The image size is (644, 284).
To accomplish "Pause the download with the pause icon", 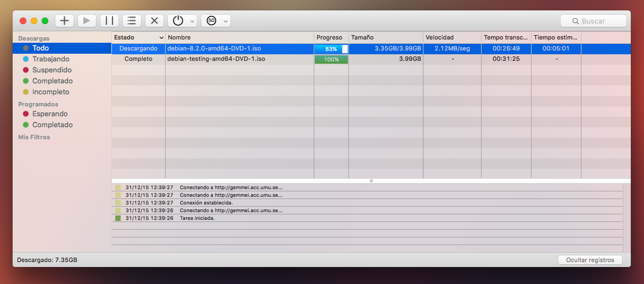I will point(109,21).
